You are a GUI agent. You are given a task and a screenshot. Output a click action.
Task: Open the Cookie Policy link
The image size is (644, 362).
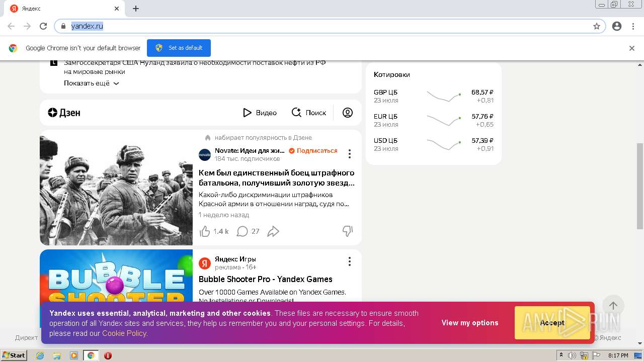coord(124,333)
